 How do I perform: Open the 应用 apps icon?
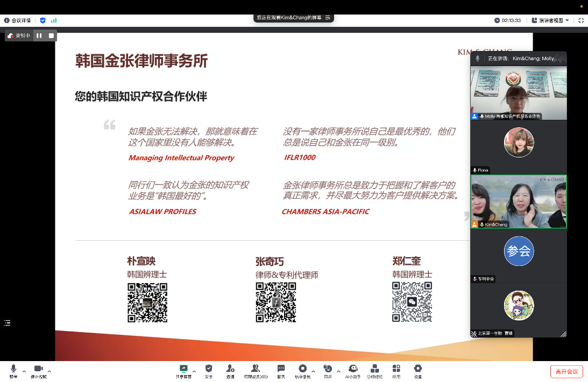click(396, 369)
